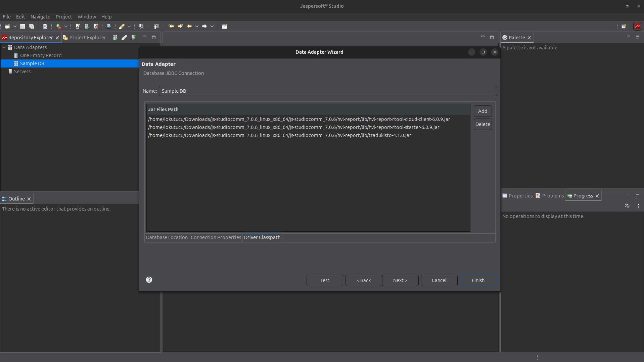Click the import document toolbar icon
The height and width of the screenshot is (362, 644).
coord(109,26)
